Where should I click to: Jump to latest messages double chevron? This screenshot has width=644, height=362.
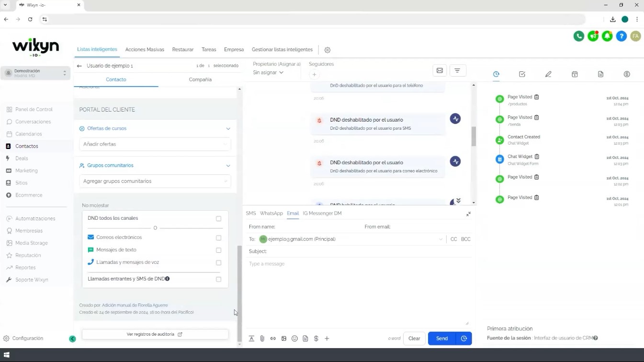(458, 201)
